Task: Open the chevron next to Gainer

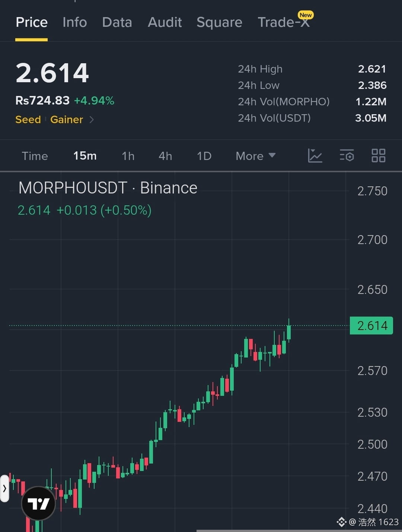Action: 92,120
